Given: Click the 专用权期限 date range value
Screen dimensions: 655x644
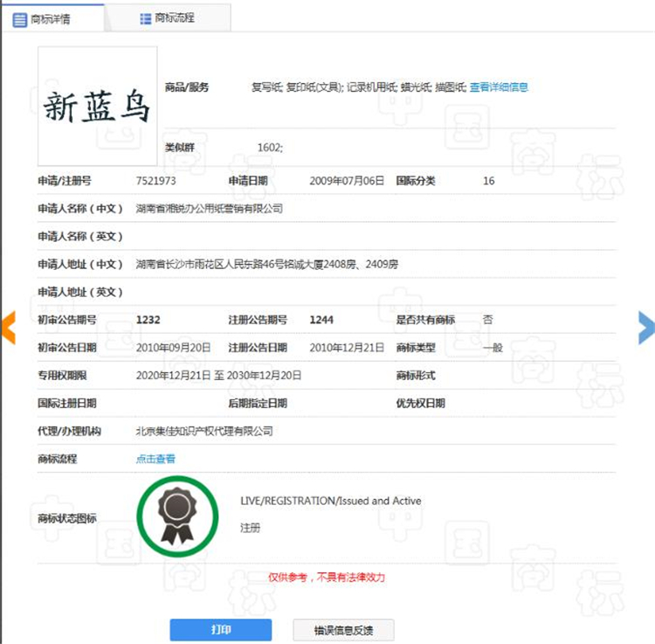Looking at the screenshot, I should pos(218,375).
